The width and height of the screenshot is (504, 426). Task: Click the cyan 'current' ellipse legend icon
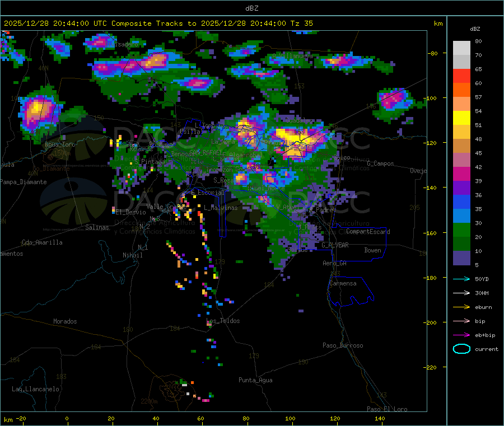pyautogui.click(x=461, y=349)
